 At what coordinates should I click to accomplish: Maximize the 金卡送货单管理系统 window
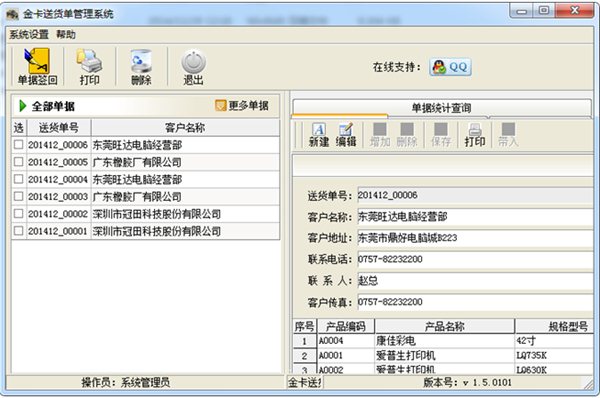tap(544, 11)
